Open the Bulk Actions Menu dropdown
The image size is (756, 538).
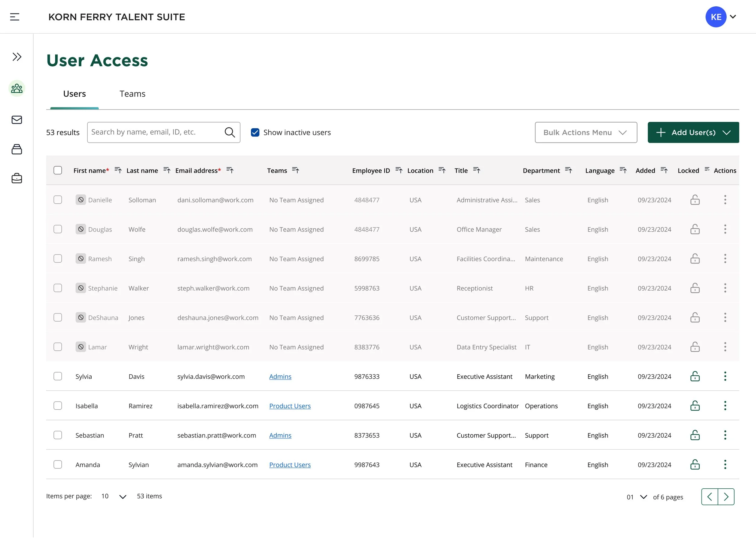click(x=585, y=133)
